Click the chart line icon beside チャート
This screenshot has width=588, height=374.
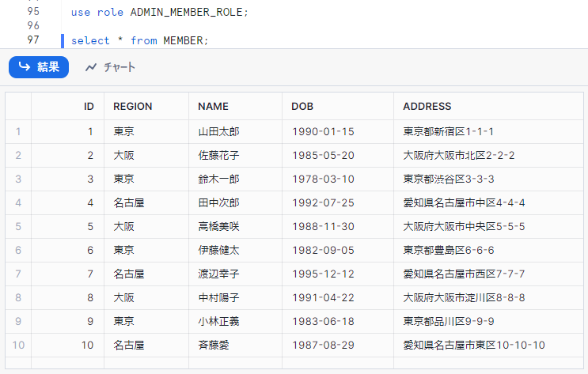91,67
